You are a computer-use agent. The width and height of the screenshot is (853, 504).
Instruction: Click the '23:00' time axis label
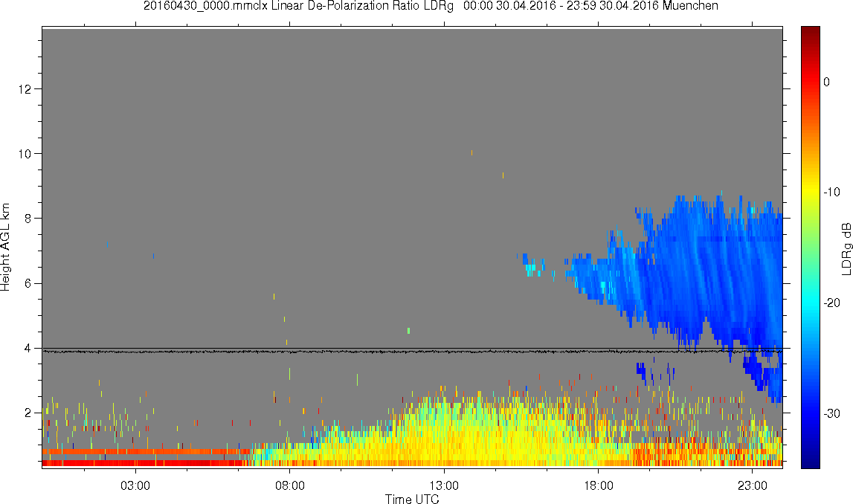click(753, 485)
